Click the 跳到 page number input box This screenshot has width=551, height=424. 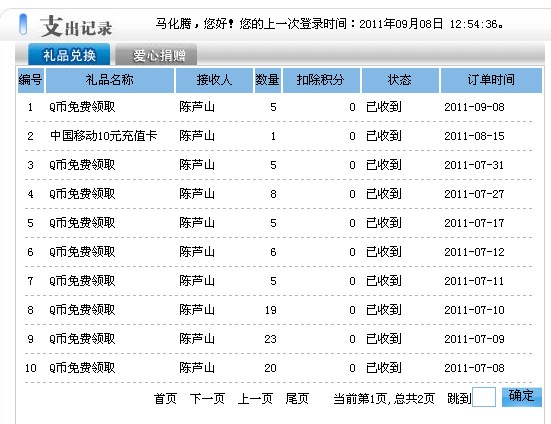click(x=484, y=397)
